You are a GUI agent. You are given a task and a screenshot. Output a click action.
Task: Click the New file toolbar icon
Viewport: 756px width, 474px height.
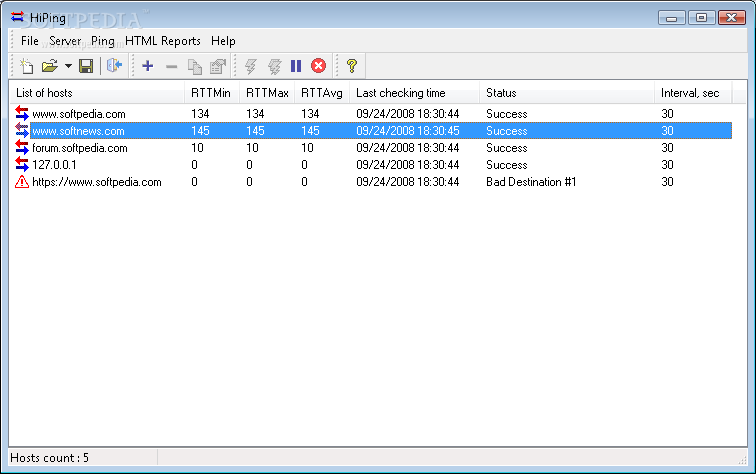pyautogui.click(x=27, y=66)
